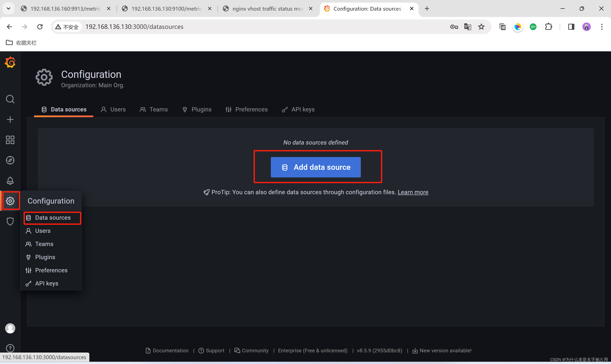Open the Learn more link

(x=413, y=192)
